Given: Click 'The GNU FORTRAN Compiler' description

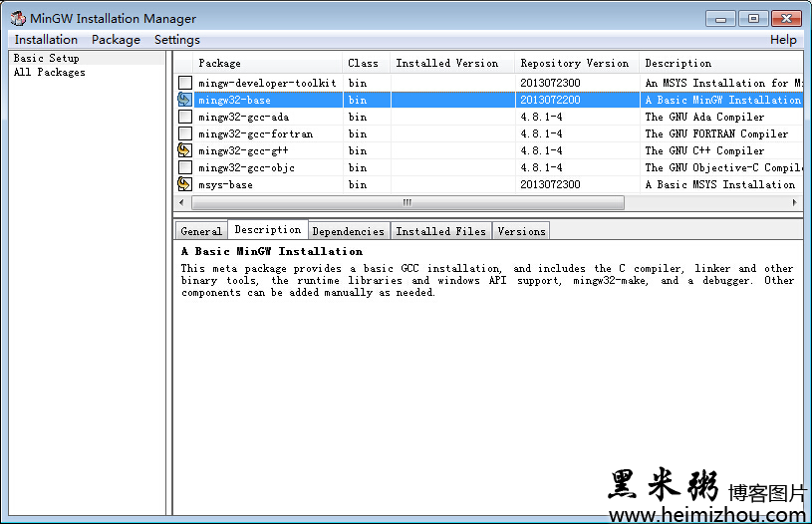Looking at the screenshot, I should point(716,133).
